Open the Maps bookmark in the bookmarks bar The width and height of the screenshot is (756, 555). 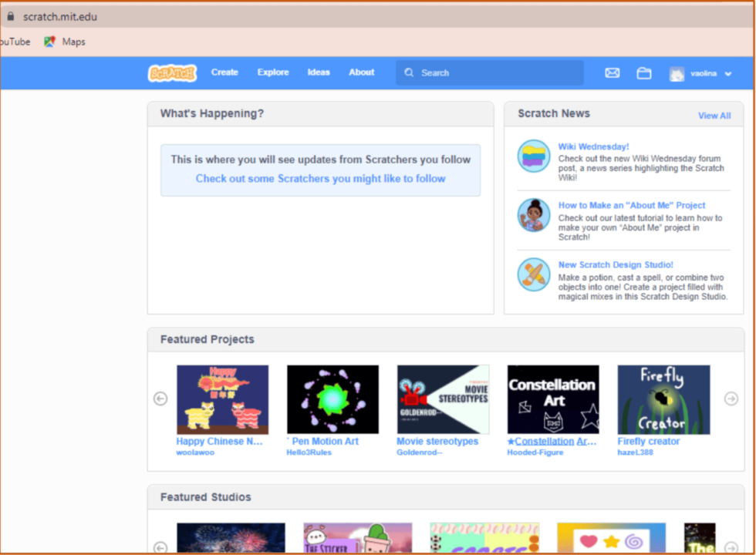pyautogui.click(x=64, y=42)
